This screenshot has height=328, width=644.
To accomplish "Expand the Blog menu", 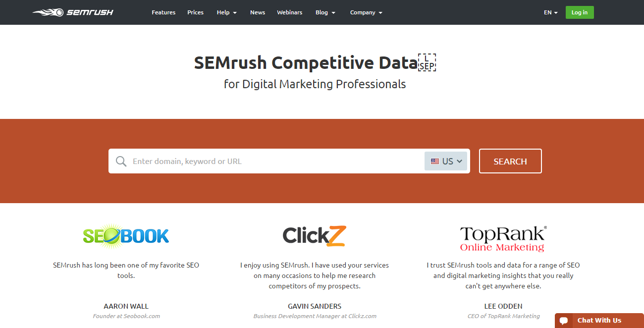I will click(325, 12).
